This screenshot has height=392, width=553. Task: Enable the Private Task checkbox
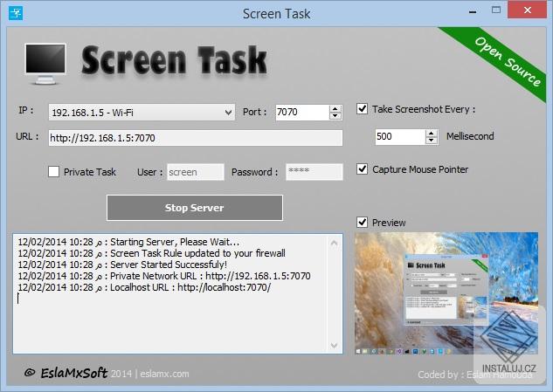pos(53,172)
